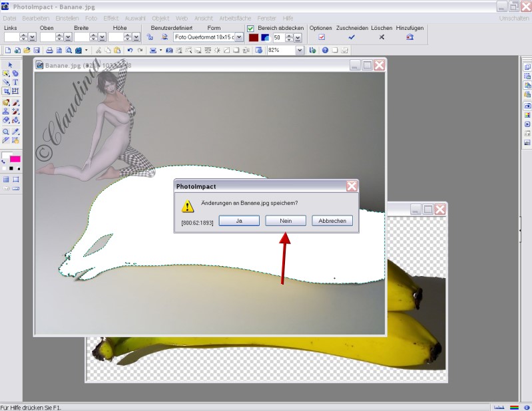Select the Pick (arrow) tool
The image size is (532, 411).
click(10, 65)
